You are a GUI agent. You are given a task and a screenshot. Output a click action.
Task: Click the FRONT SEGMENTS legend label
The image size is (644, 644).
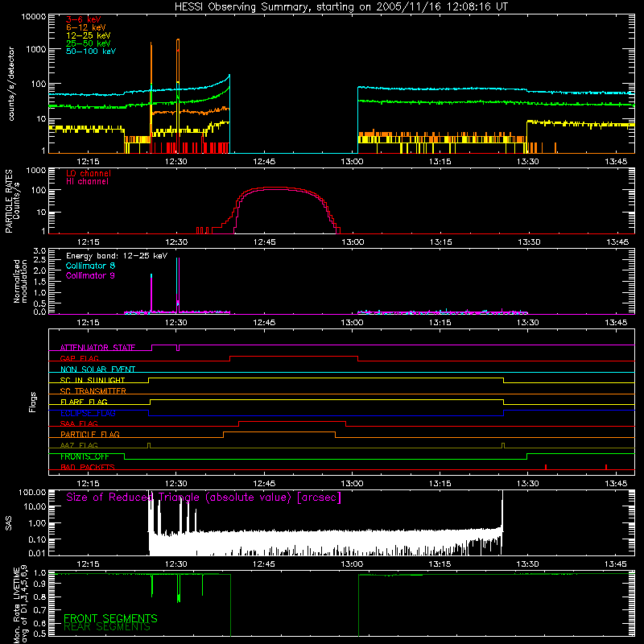point(110,618)
